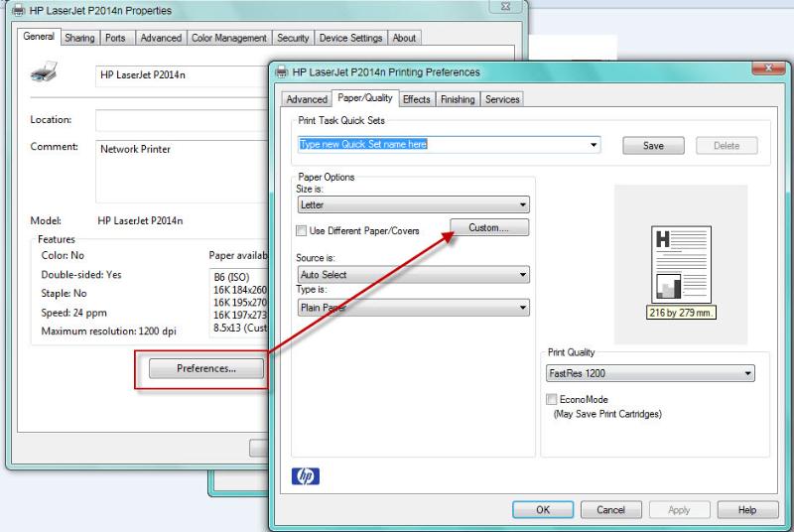Select 16K 184x260 paper entry
Viewport: 794px width, 532px height.
[x=240, y=290]
